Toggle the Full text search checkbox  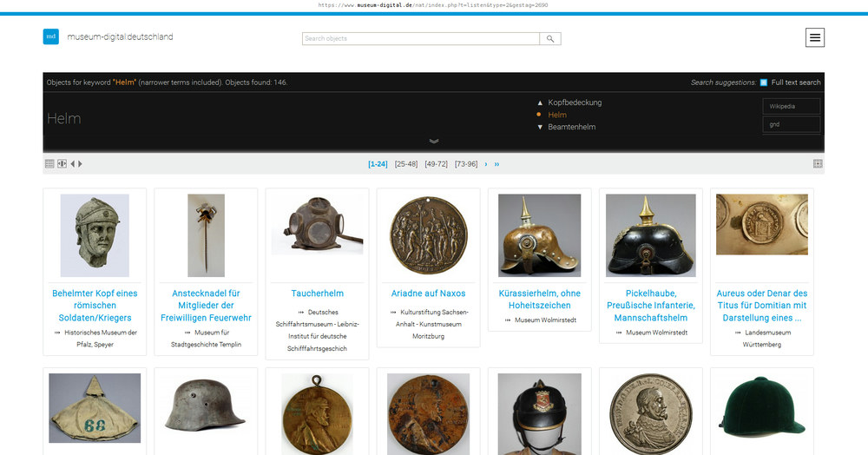coord(764,82)
